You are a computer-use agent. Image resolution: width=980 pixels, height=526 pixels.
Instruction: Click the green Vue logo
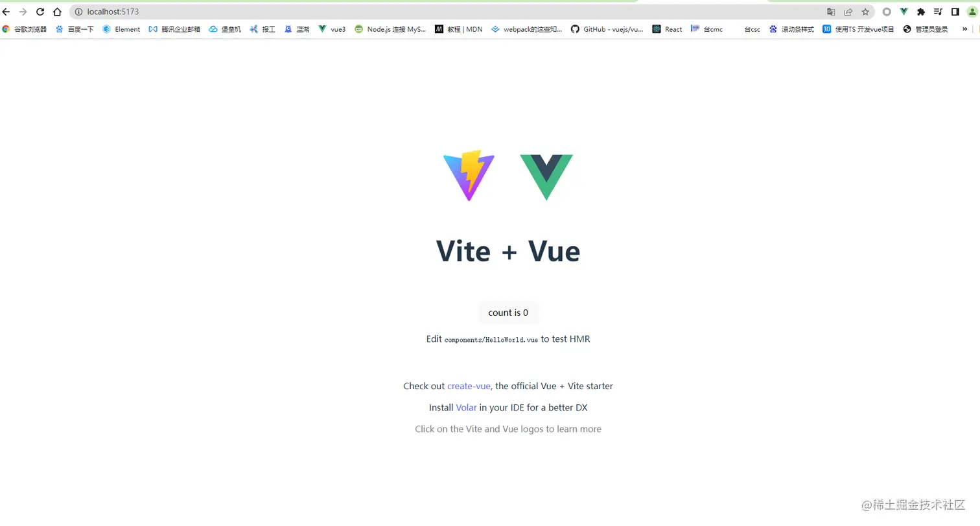pyautogui.click(x=546, y=177)
